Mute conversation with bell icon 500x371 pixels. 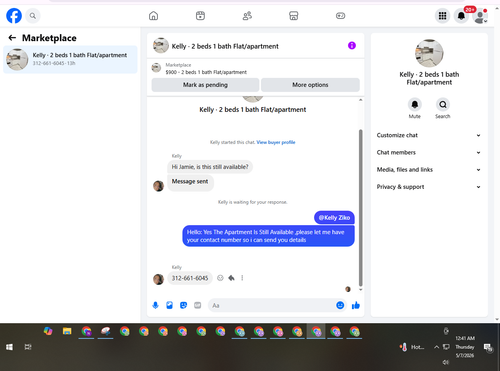click(415, 105)
